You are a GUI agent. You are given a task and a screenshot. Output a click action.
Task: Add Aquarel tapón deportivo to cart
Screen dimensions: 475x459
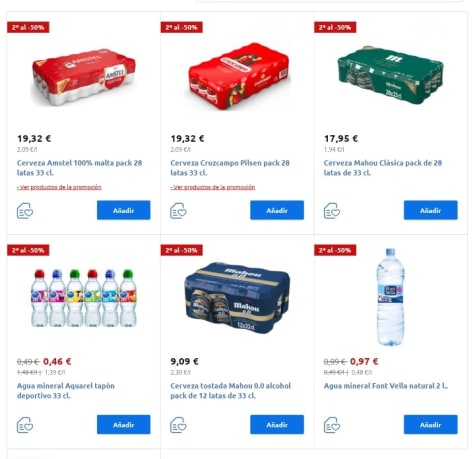(124, 425)
